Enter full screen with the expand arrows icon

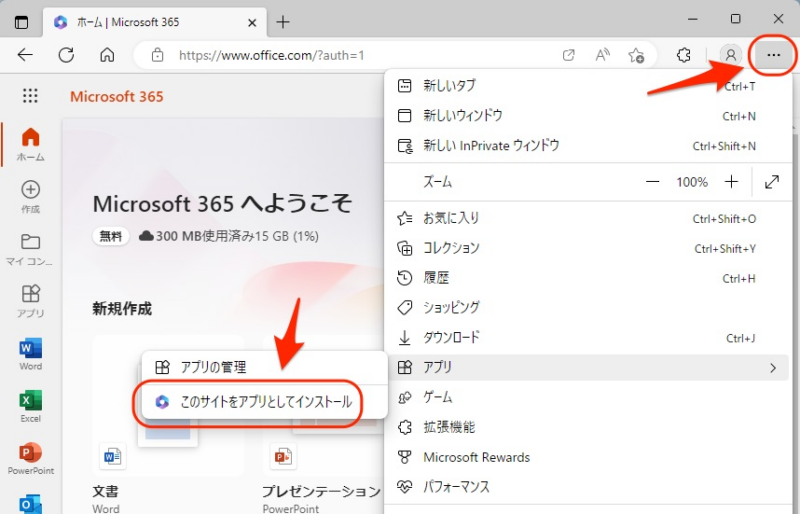772,182
